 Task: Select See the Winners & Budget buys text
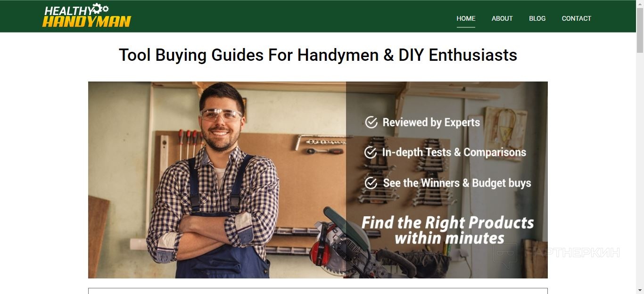click(x=457, y=183)
